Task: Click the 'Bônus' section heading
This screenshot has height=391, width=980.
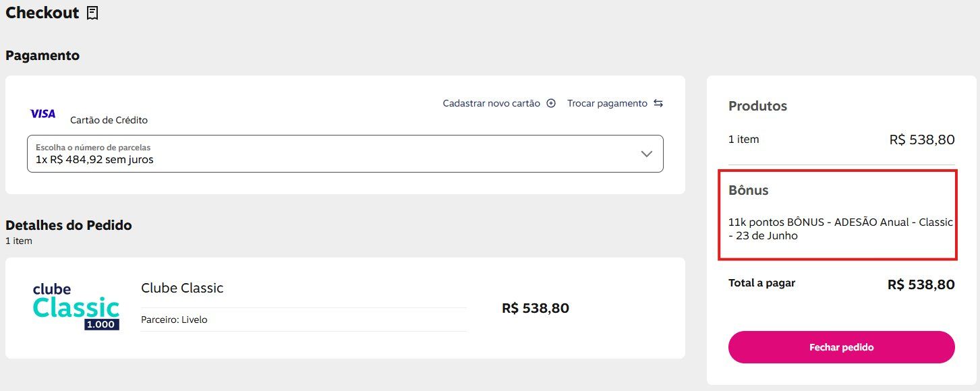Action: 749,190
